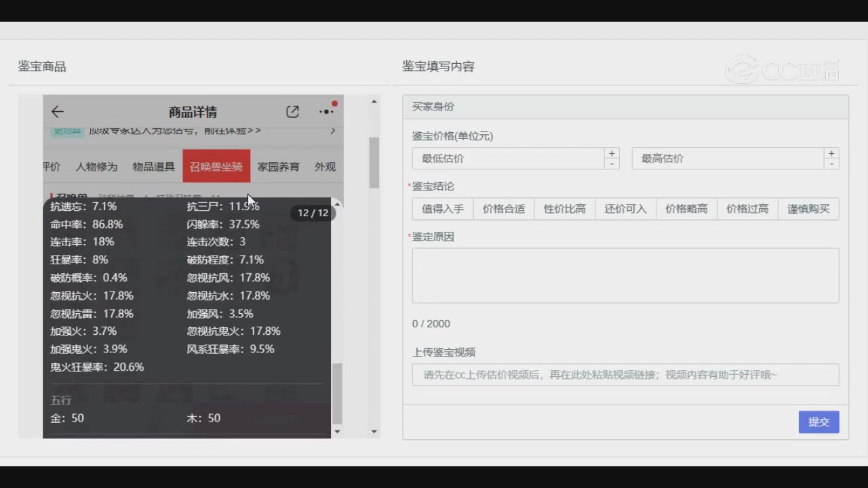Click the stats overlay scroll-down arrow
This screenshot has height=488, width=868.
(x=337, y=431)
